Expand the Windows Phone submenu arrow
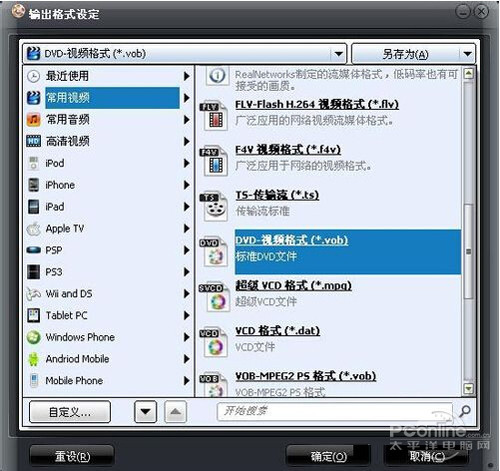The width and height of the screenshot is (500, 471). [187, 337]
